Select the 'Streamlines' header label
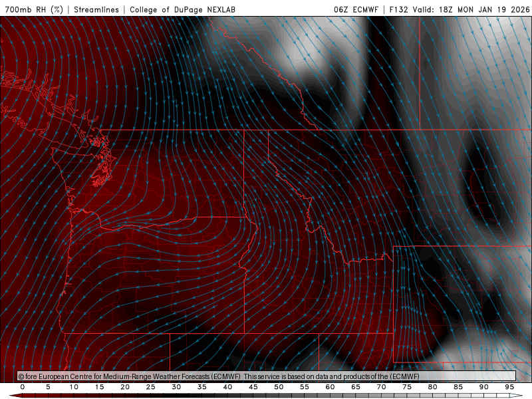The height and width of the screenshot is (399, 532). pos(96,9)
